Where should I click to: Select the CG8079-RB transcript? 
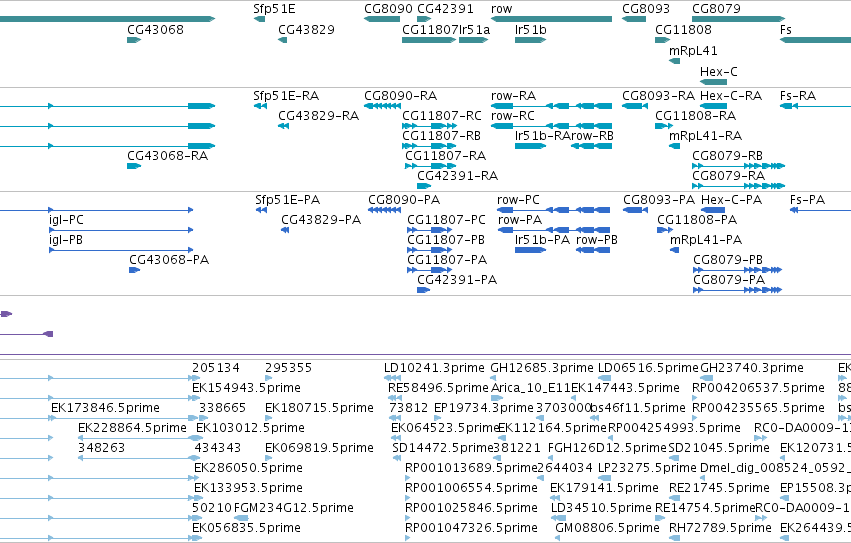739,166
